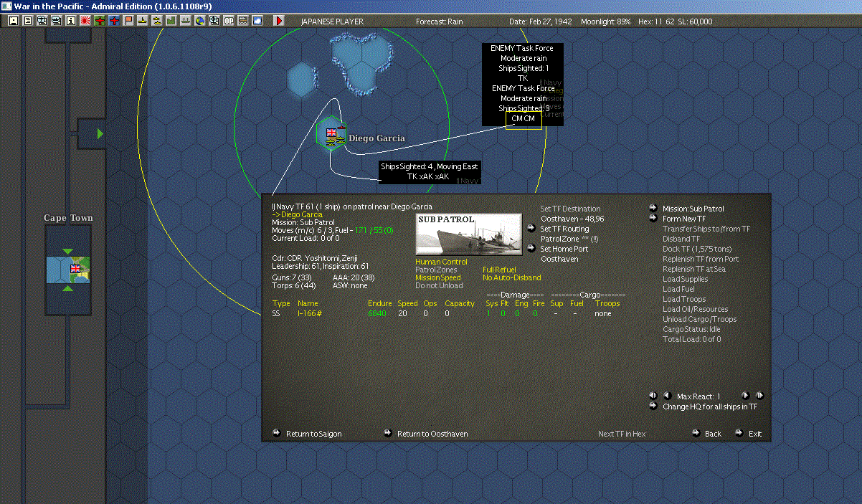Image resolution: width=862 pixels, height=504 pixels.
Task: Click the SUB PATROL submarine image
Action: tap(469, 234)
